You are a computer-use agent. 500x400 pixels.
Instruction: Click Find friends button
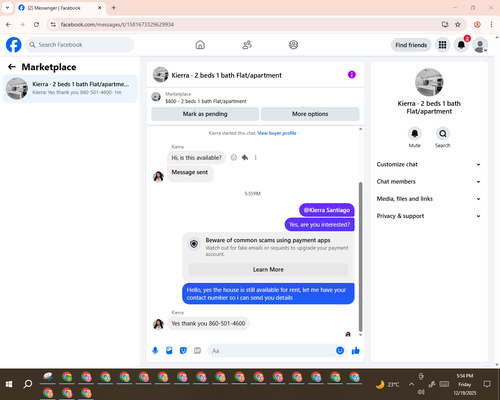(x=411, y=45)
